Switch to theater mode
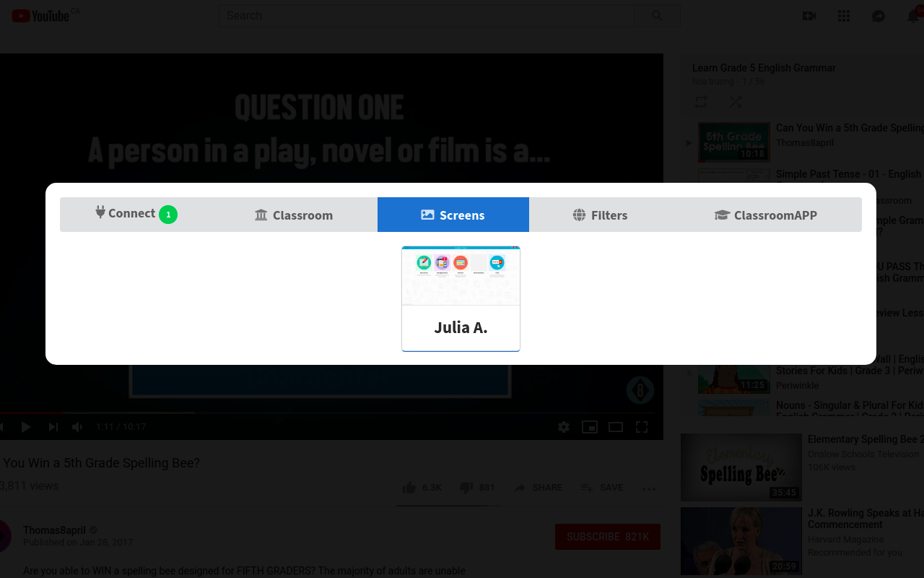This screenshot has width=924, height=578. (x=616, y=427)
